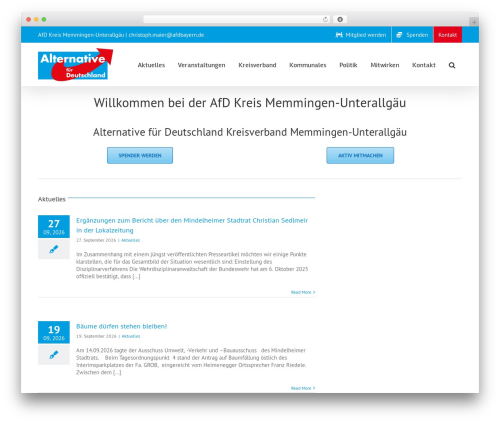
Task: Click the excerpt starting Im Zusammenhang mit einem
Action: click(x=192, y=265)
